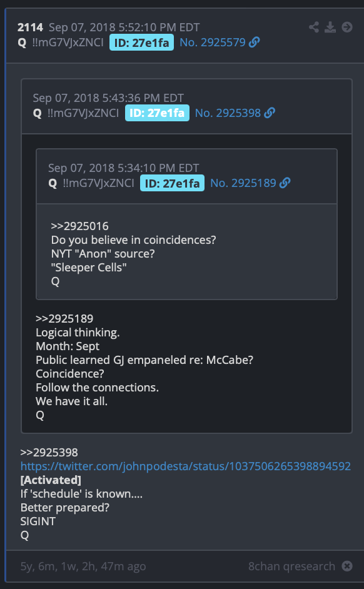Click the 8chan qresearch board label
Image resolution: width=364 pixels, height=589 pixels.
[291, 566]
